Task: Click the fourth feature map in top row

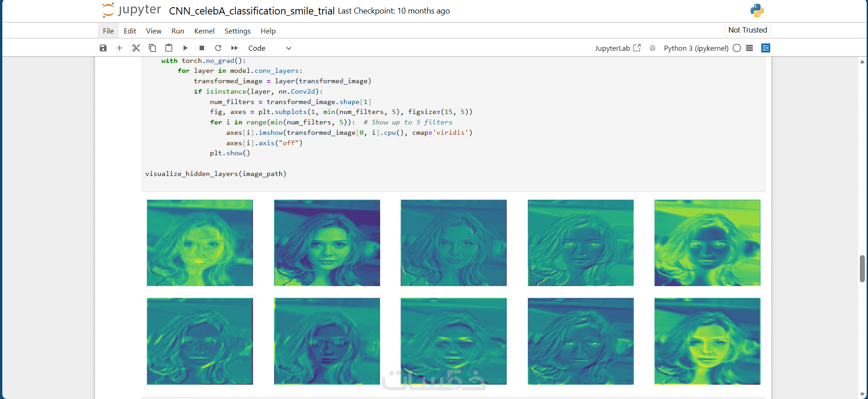Action: click(x=581, y=243)
